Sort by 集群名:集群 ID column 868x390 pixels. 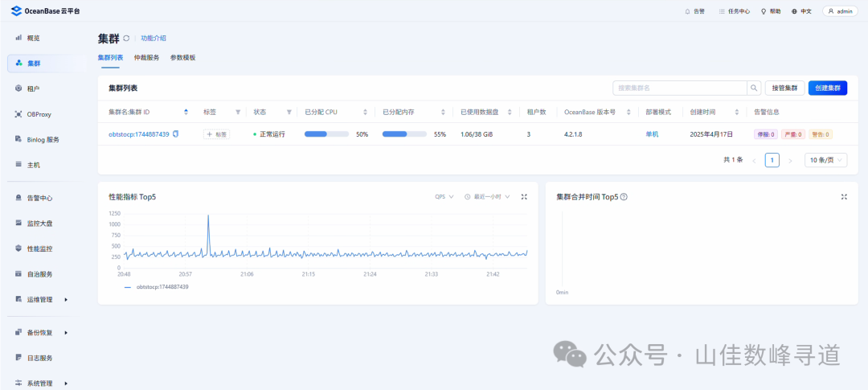[x=186, y=112]
